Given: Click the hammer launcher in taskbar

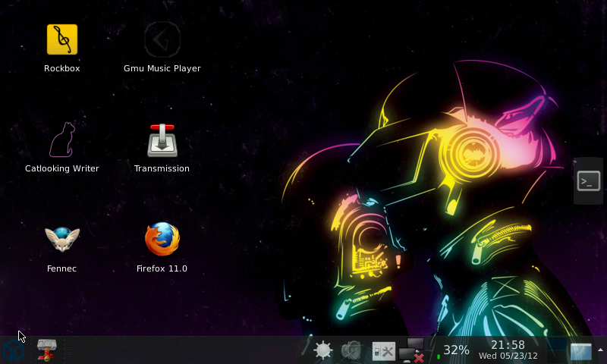Looking at the screenshot, I should click(x=47, y=350).
